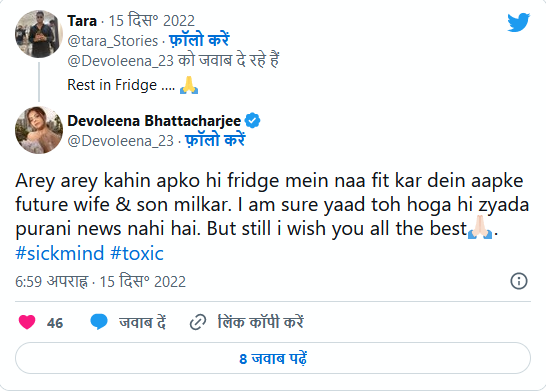Image resolution: width=546 pixels, height=391 pixels.
Task: Click the blue reply bubble icon
Action: coord(99,322)
